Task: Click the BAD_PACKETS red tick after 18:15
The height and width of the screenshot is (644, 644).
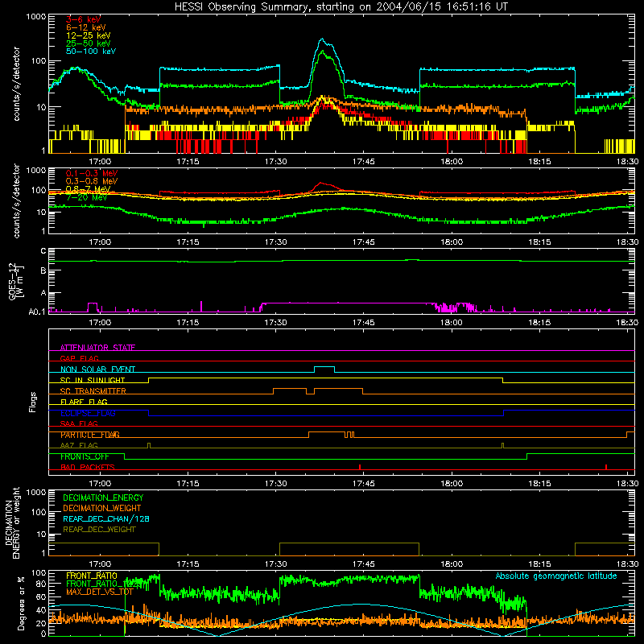Action: coord(606,467)
